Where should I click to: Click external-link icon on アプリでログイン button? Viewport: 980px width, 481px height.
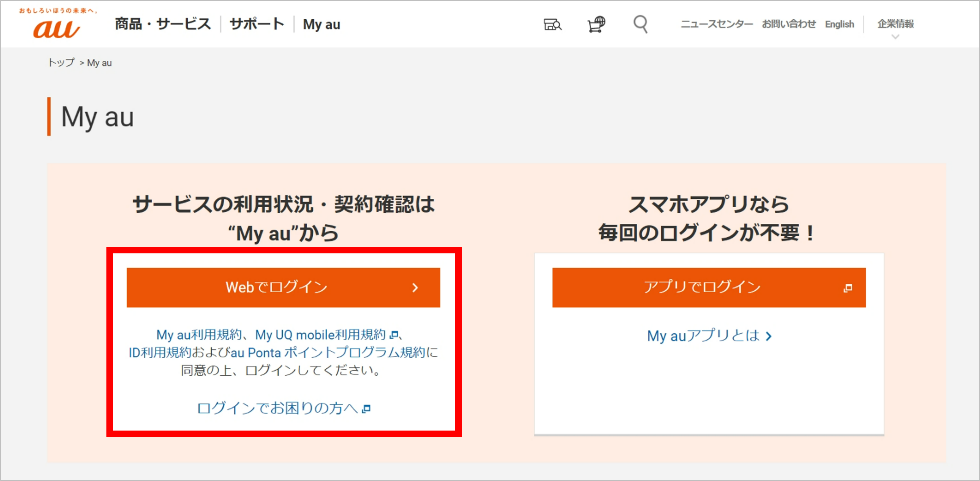(x=848, y=288)
